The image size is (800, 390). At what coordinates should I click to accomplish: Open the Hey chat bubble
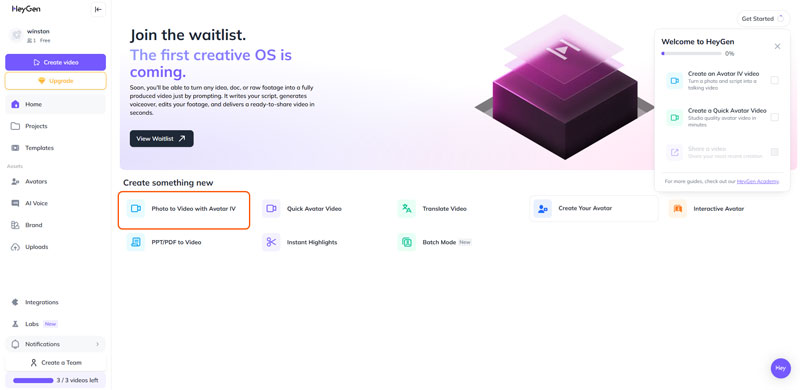coord(781,368)
